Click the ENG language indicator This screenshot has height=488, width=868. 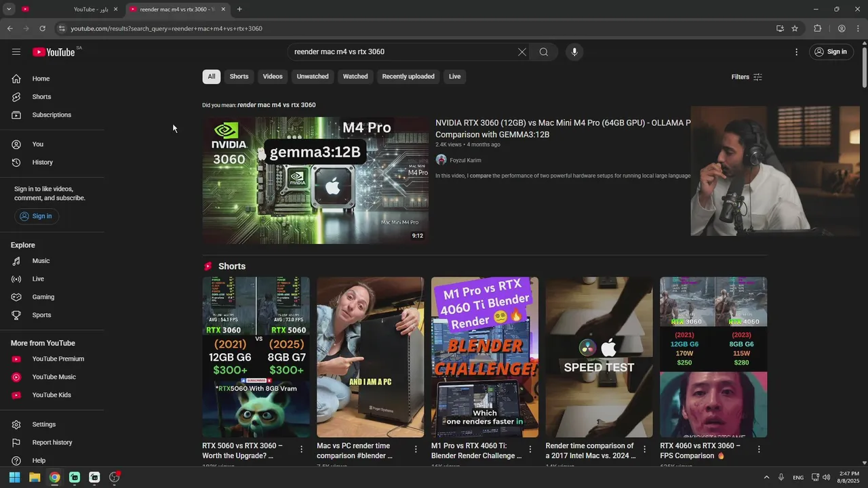(x=798, y=477)
